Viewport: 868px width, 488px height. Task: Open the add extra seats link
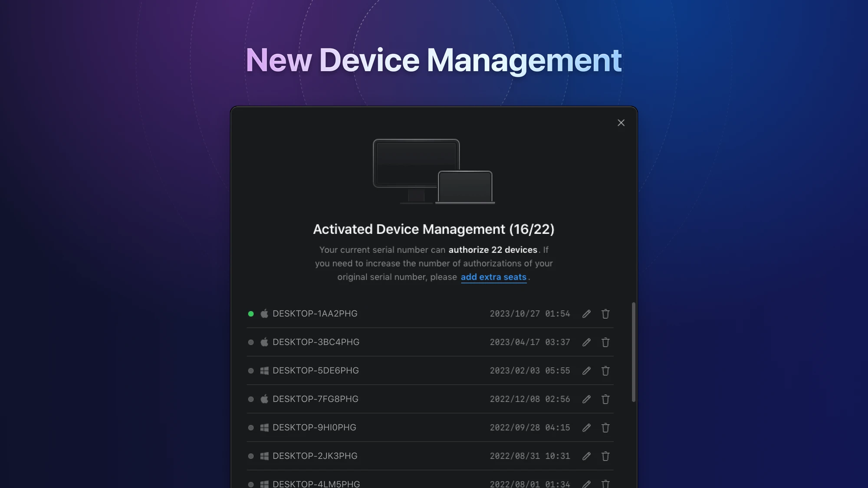pyautogui.click(x=493, y=277)
